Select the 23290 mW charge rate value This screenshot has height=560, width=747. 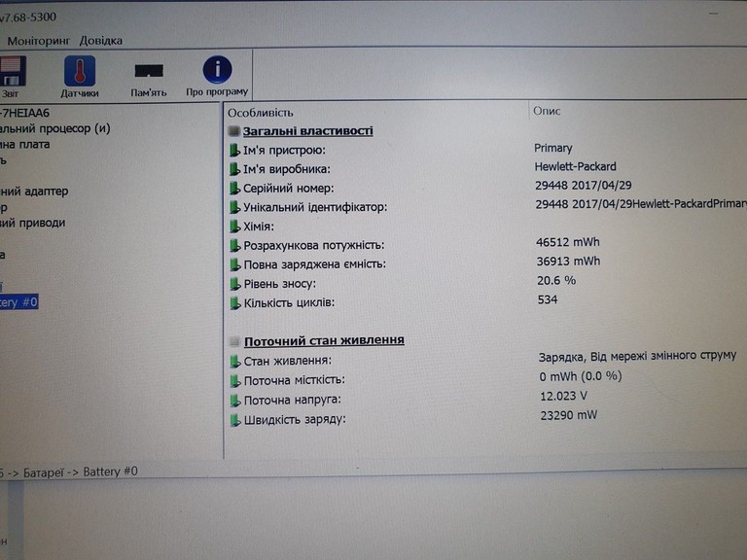coord(568,415)
